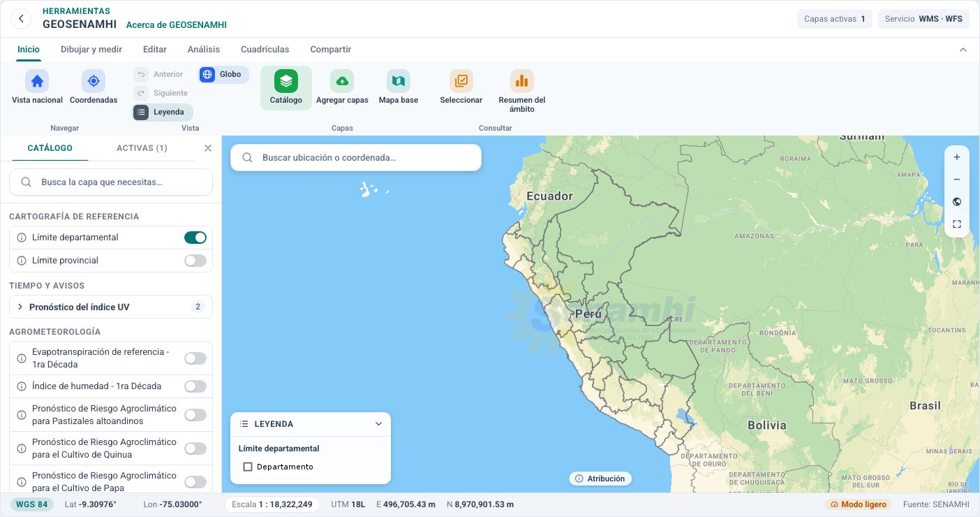
Task: Go back using the top-left arrow button
Action: point(22,19)
